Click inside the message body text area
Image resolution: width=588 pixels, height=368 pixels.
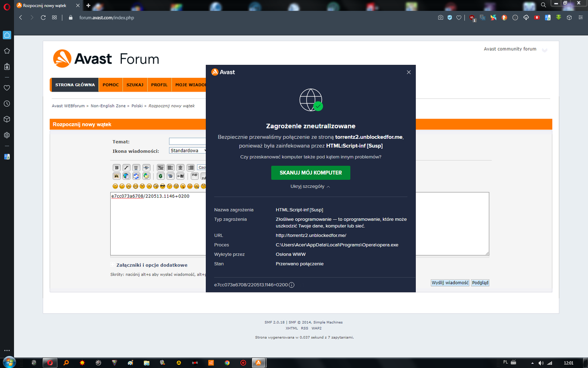pyautogui.click(x=300, y=224)
